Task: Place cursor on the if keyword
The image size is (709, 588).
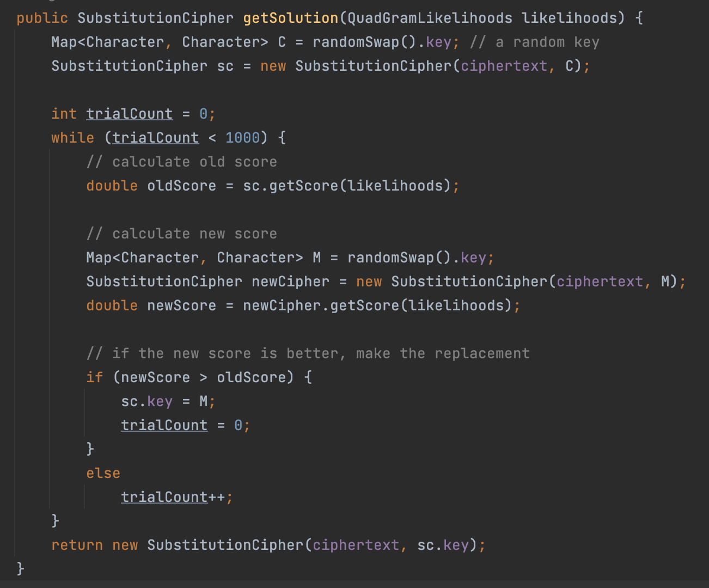Action: point(94,377)
